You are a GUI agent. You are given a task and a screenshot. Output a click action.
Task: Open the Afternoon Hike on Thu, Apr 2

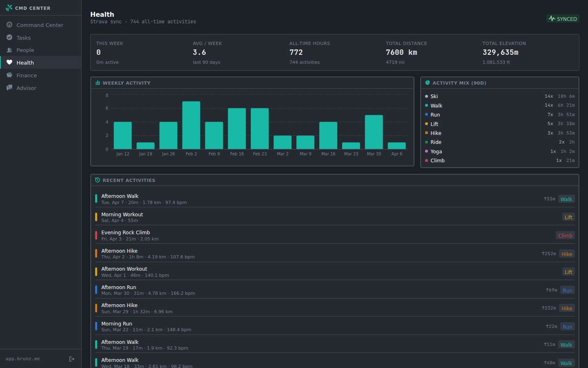tap(335, 254)
